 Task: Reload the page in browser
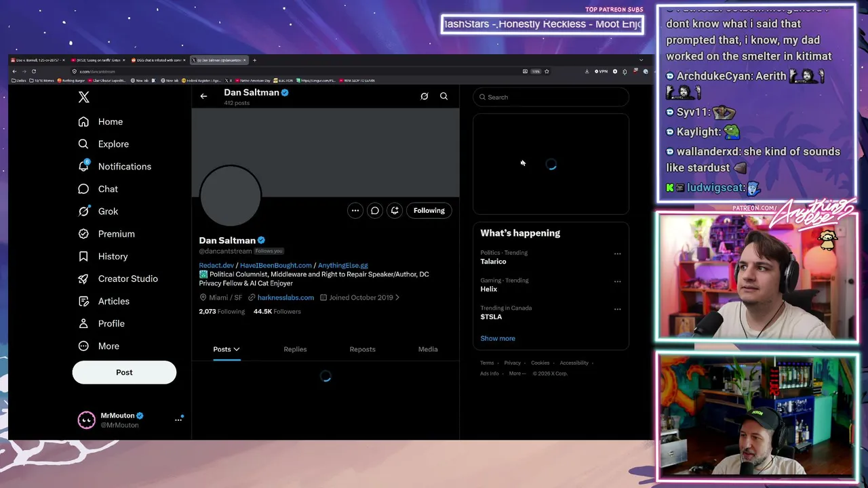(x=33, y=71)
